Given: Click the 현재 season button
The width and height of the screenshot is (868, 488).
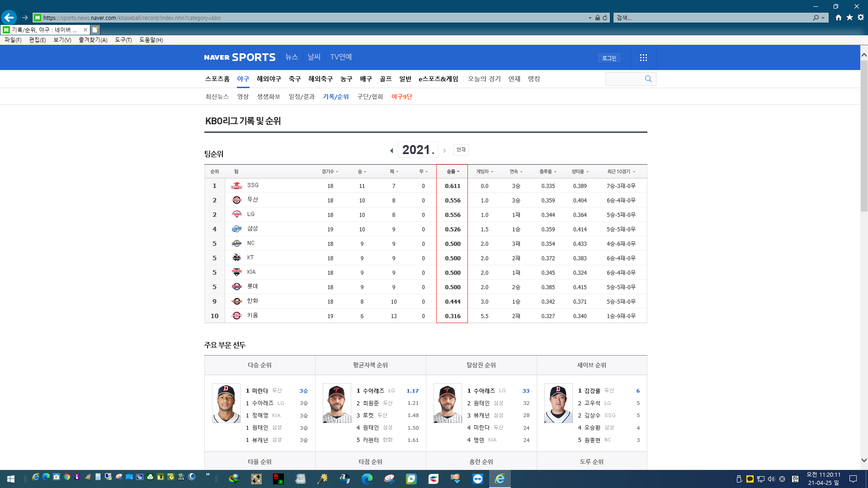Looking at the screenshot, I should tap(461, 150).
